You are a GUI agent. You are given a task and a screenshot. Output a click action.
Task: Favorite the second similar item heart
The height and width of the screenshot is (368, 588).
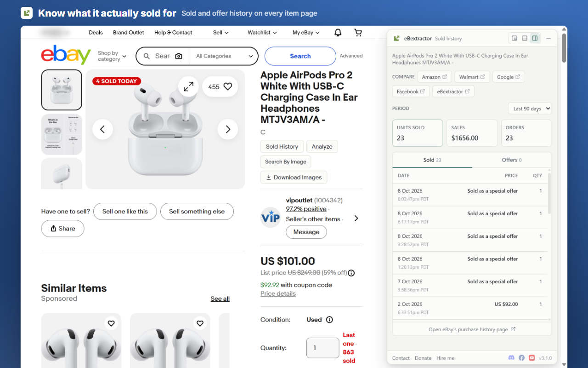(x=200, y=323)
